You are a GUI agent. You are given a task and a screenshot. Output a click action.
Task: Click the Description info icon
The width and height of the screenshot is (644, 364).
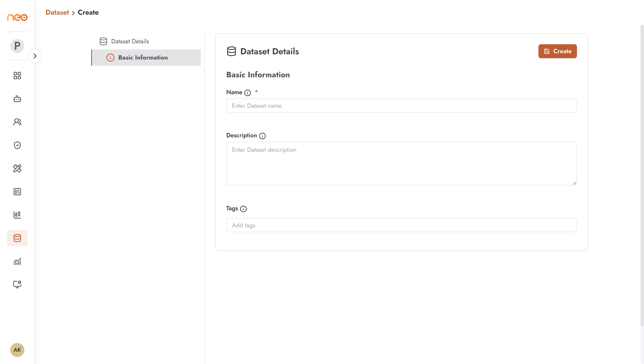point(262,136)
